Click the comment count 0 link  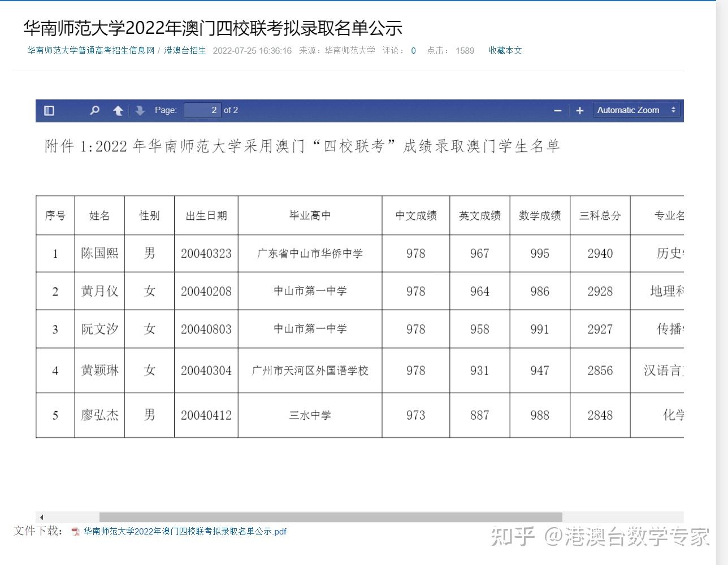[x=413, y=51]
